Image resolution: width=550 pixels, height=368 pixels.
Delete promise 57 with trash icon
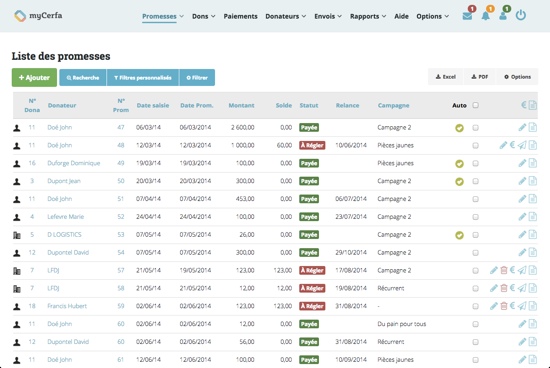tap(504, 270)
